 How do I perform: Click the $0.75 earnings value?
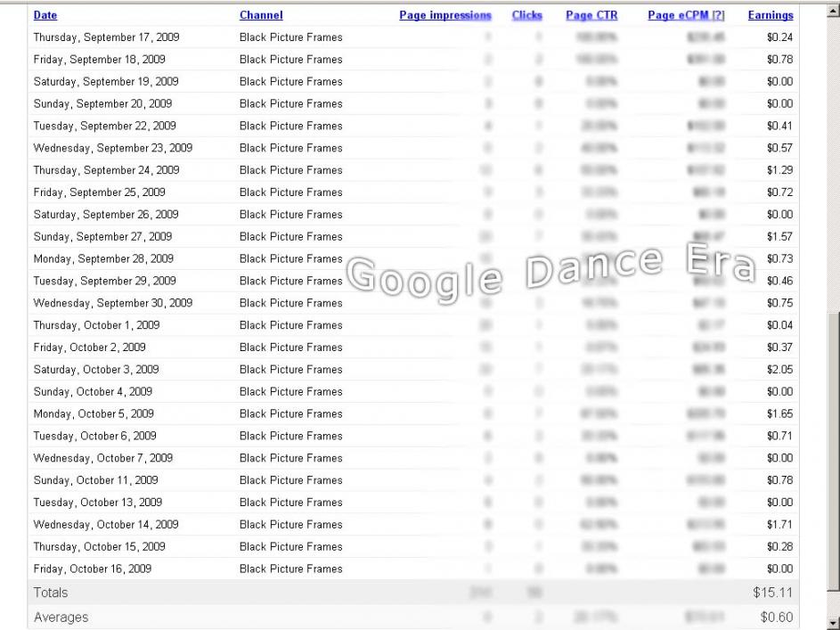coord(779,303)
